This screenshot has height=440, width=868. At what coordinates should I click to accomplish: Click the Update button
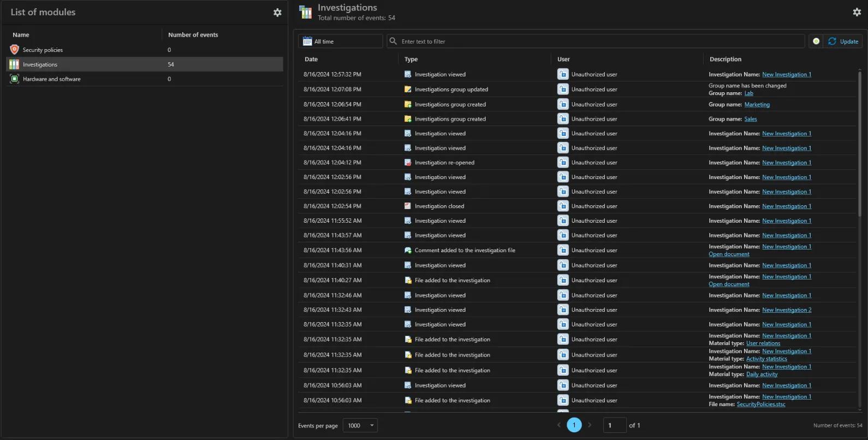pos(843,41)
